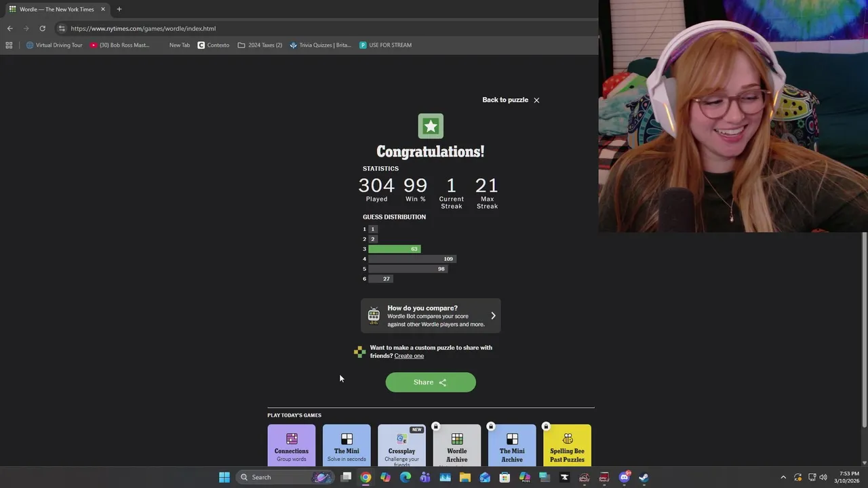
Task: Open the Create one custom puzzle link
Action: (x=409, y=356)
